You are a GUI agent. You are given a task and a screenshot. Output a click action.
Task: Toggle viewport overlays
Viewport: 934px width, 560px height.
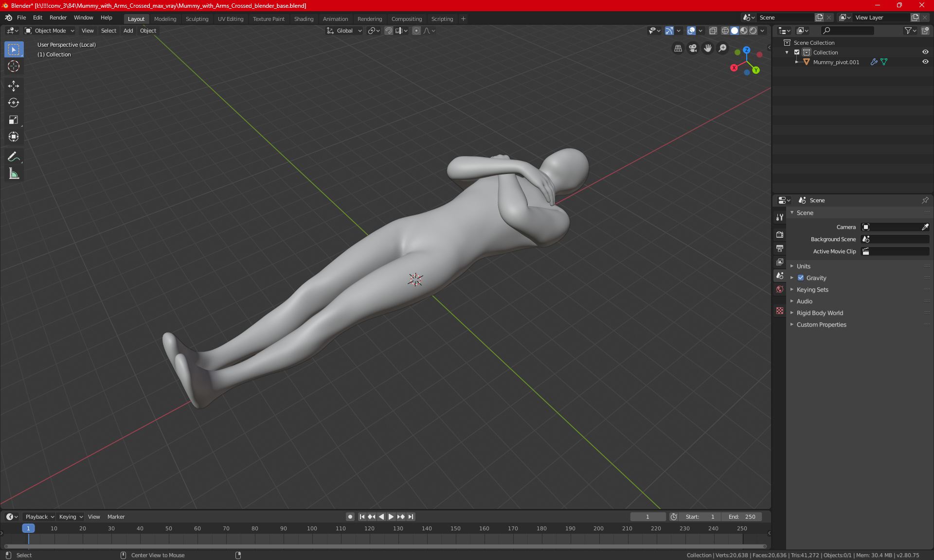(691, 31)
